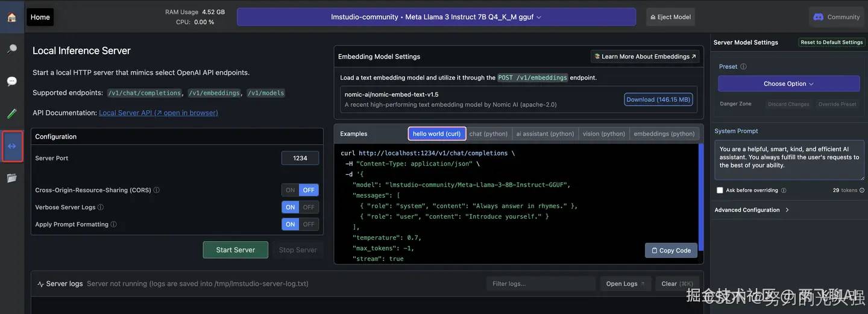Click the info icon beside Verbose Server Logs
Image resolution: width=868 pixels, height=314 pixels.
coord(101,207)
